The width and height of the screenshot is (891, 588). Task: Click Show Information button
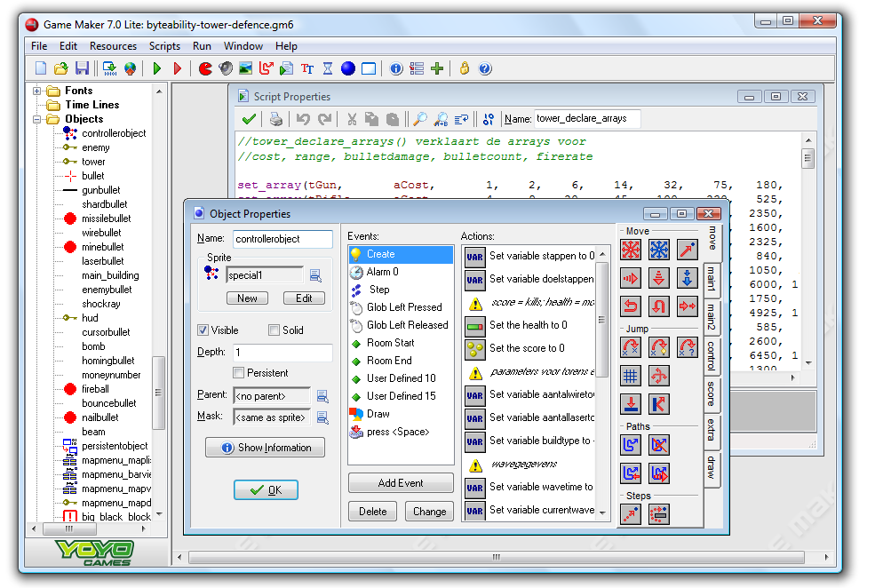pyautogui.click(x=266, y=448)
